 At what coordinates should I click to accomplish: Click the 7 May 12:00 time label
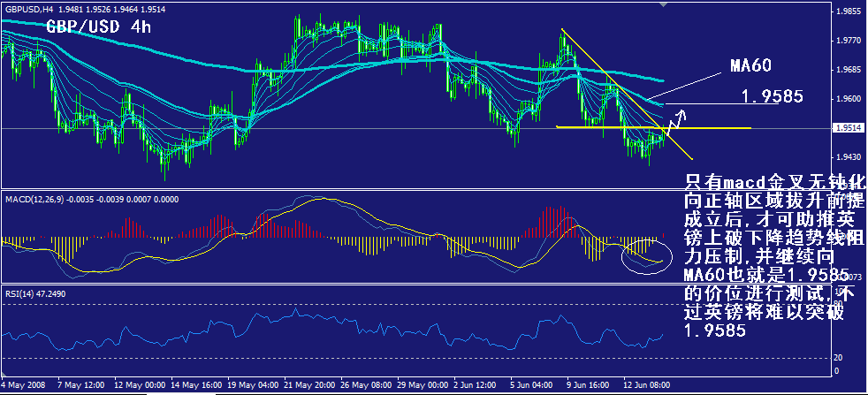80,384
